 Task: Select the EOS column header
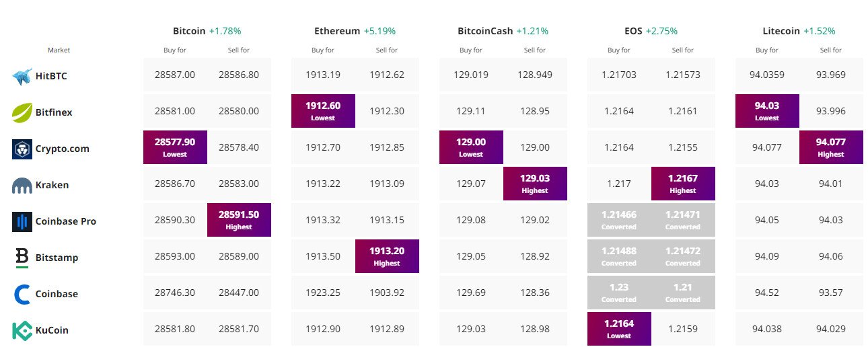click(632, 31)
